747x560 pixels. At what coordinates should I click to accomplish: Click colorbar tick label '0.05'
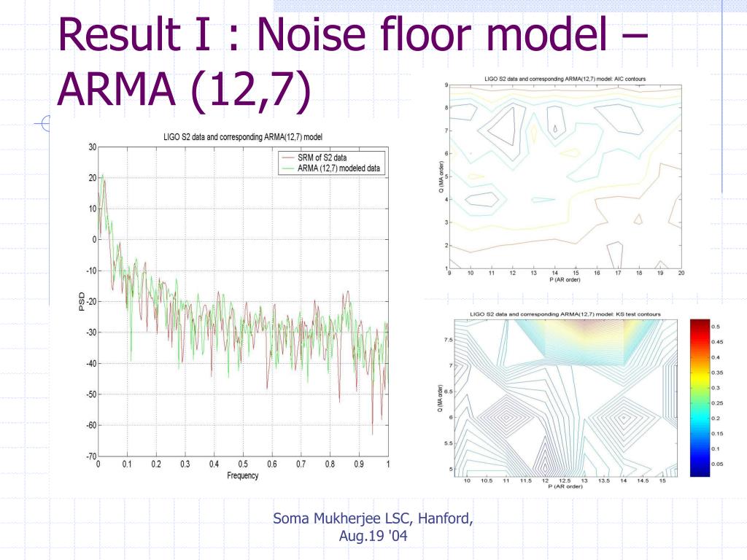(x=717, y=464)
